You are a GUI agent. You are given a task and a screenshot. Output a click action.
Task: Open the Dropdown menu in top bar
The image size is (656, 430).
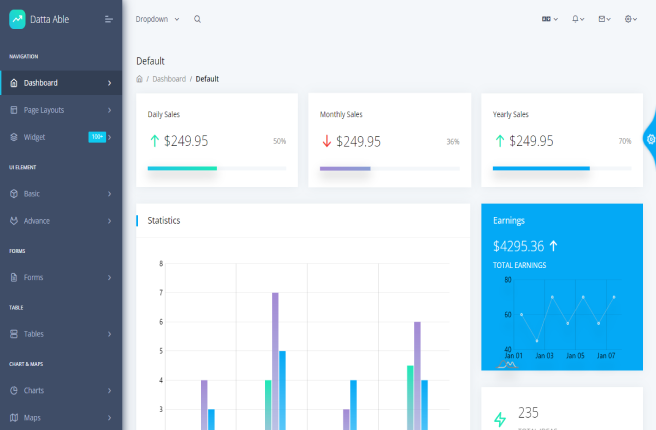click(x=157, y=19)
